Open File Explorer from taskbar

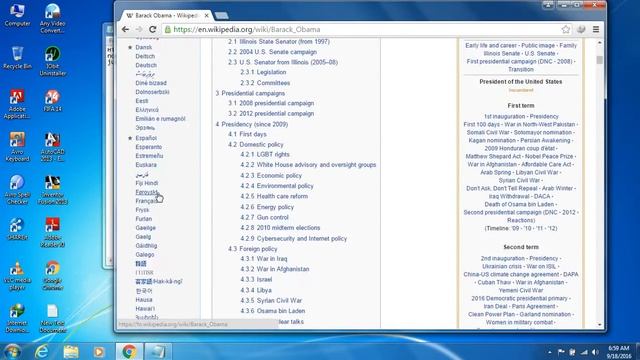(x=71, y=351)
